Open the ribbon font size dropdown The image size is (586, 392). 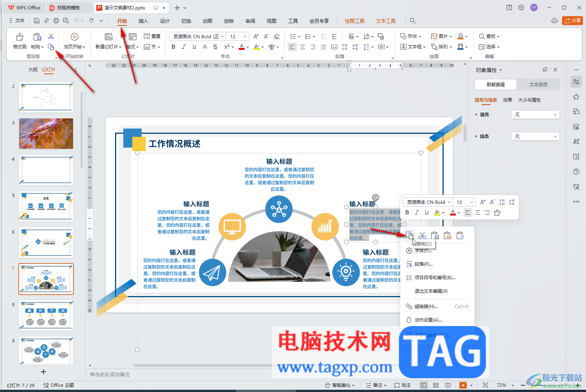[245, 36]
